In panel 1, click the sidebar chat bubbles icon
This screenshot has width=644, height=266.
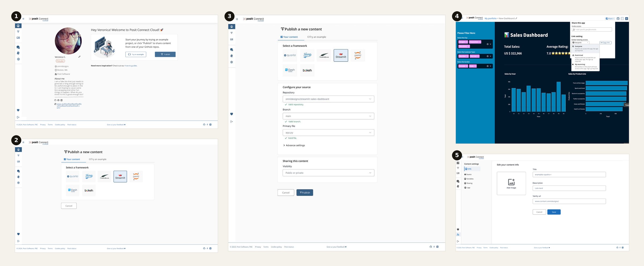point(18,47)
